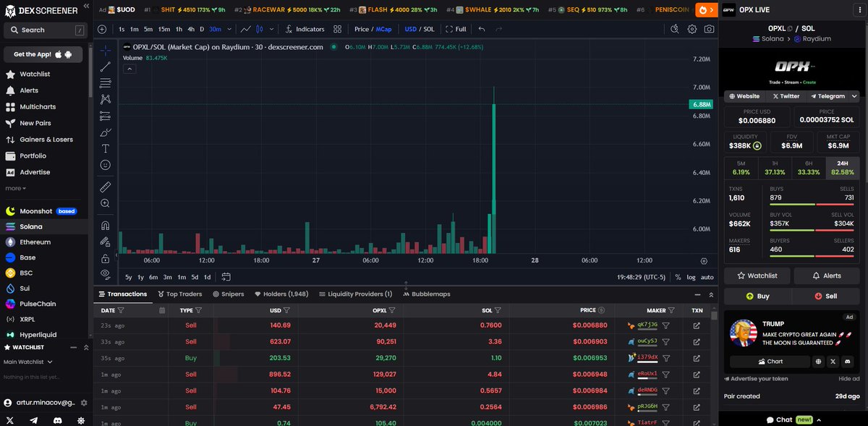
Task: Open the OPX Website link
Action: (744, 96)
